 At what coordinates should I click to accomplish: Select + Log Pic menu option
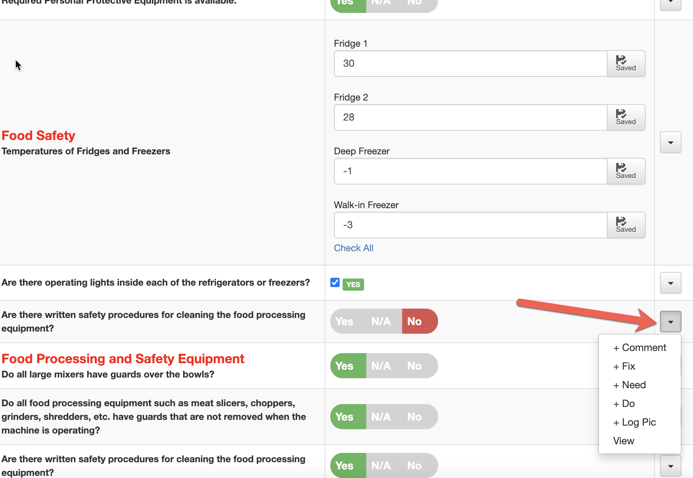634,422
